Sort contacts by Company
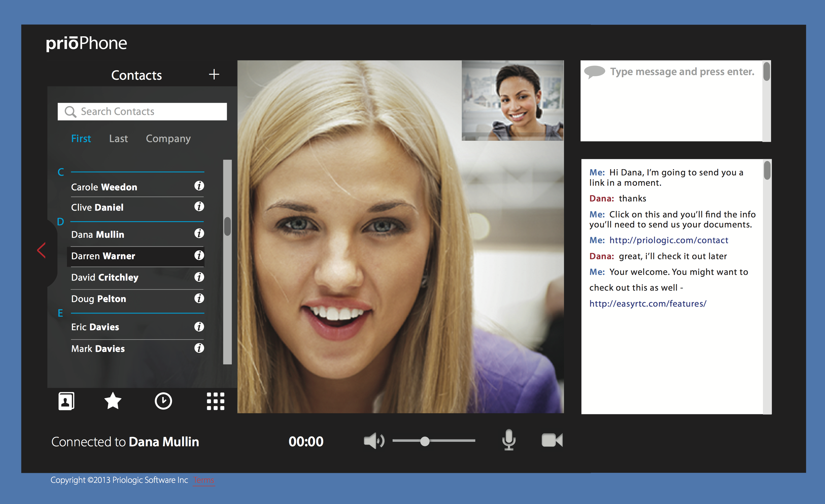Viewport: 825px width, 504px height. coord(168,139)
